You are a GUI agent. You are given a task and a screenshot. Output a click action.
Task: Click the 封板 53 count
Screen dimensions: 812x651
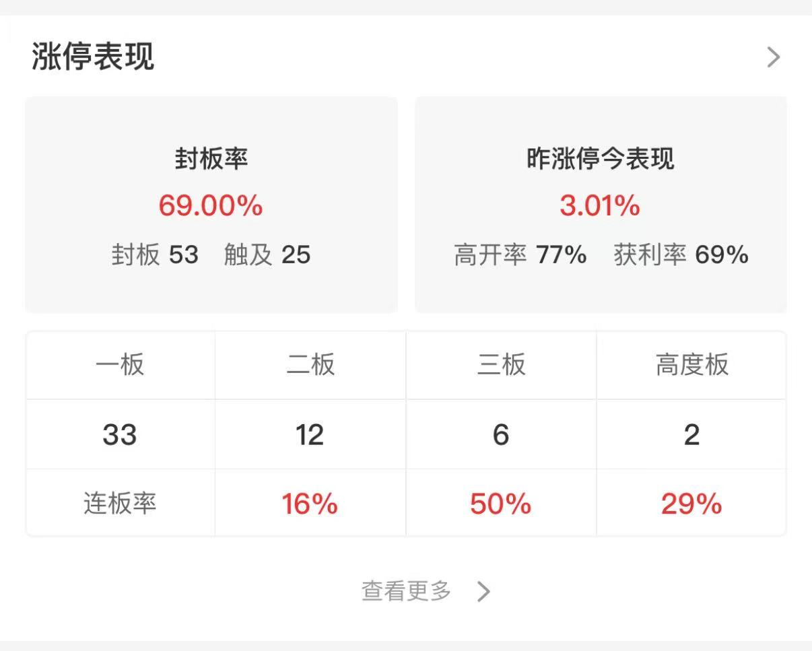click(155, 255)
